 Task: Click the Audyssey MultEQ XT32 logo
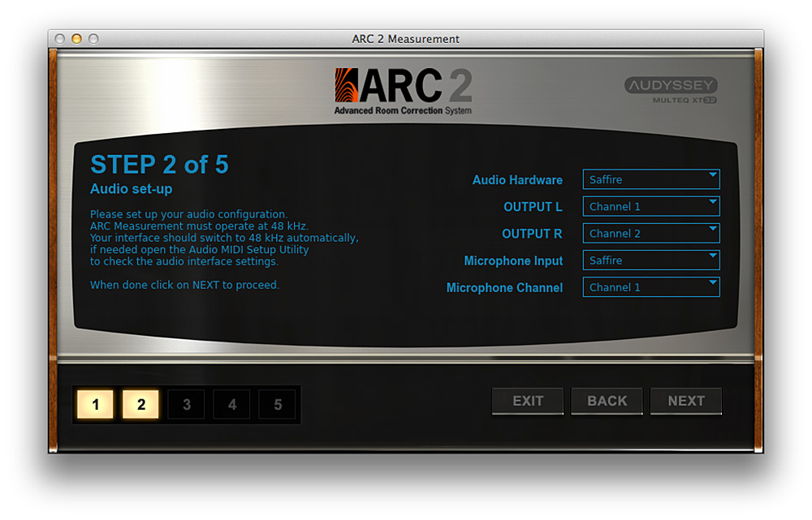[670, 90]
